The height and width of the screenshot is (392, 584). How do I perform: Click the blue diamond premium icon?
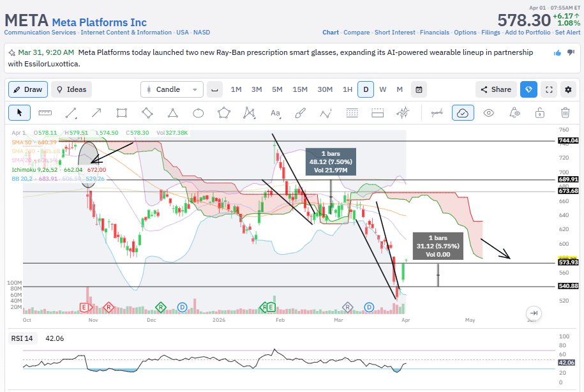click(x=528, y=89)
